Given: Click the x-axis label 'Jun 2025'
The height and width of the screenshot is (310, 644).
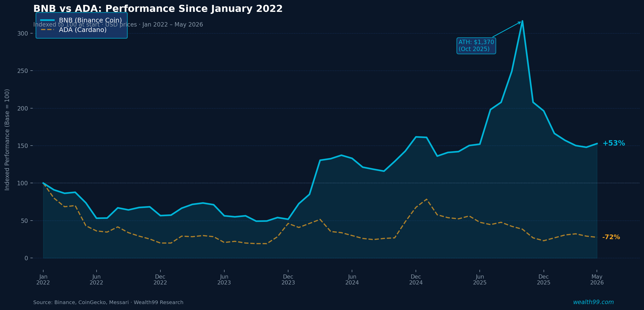Looking at the screenshot, I should coord(480,280).
